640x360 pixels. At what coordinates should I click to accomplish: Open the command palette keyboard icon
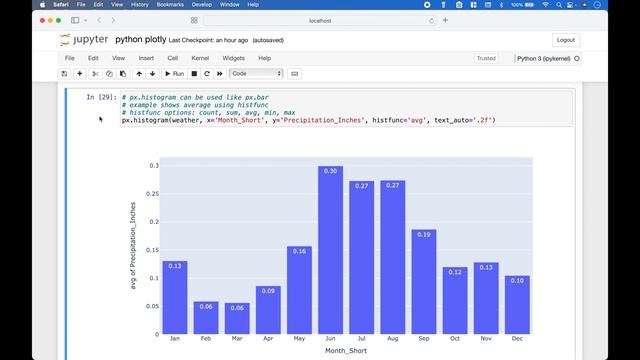(x=294, y=74)
